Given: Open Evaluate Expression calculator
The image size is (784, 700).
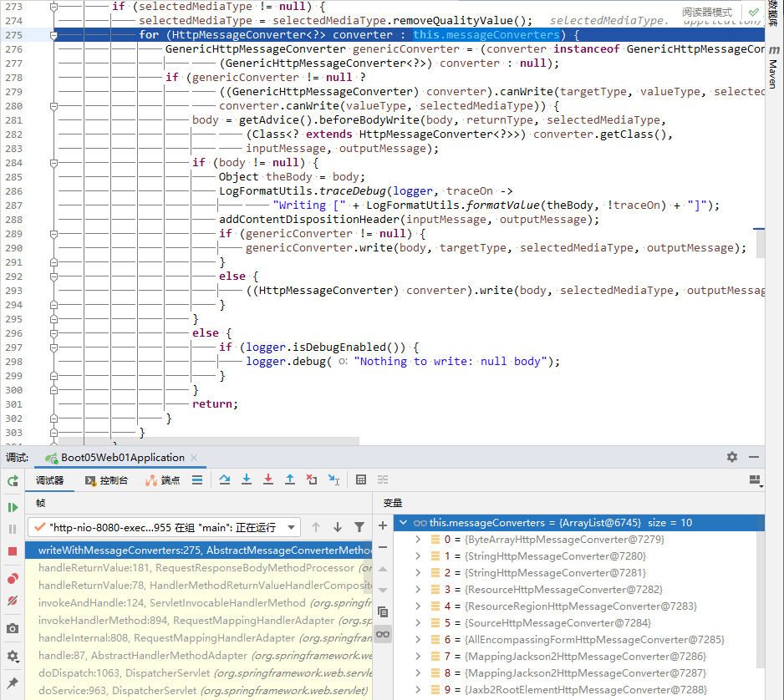Looking at the screenshot, I should pos(361,479).
